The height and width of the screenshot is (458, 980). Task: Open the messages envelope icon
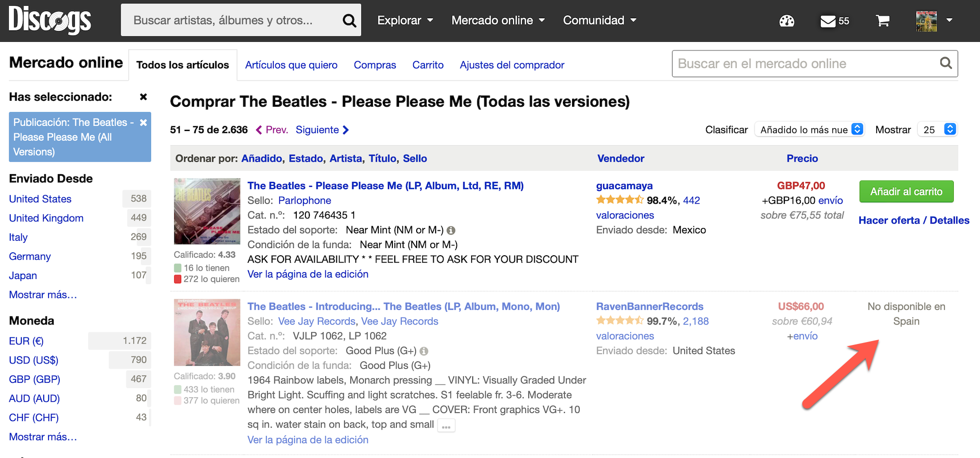[x=828, y=21]
